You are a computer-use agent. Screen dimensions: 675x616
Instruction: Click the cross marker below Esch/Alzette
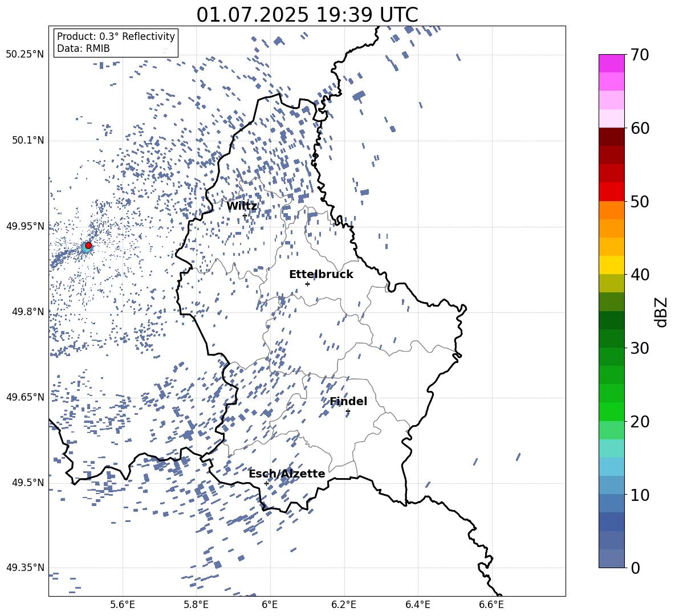266,483
